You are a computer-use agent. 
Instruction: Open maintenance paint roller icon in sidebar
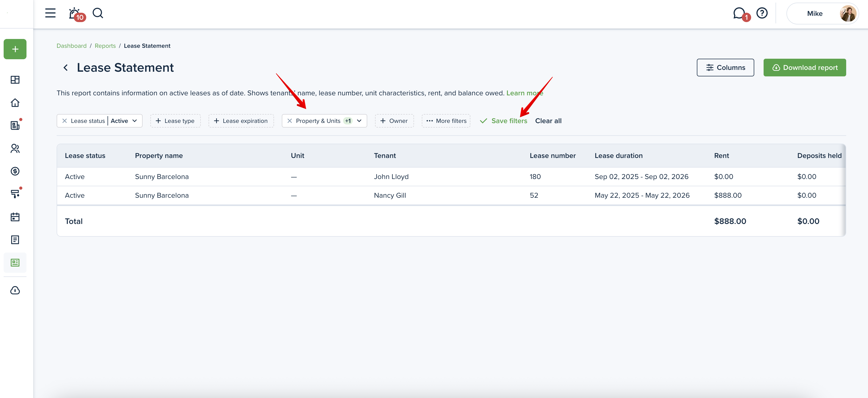pos(15,194)
